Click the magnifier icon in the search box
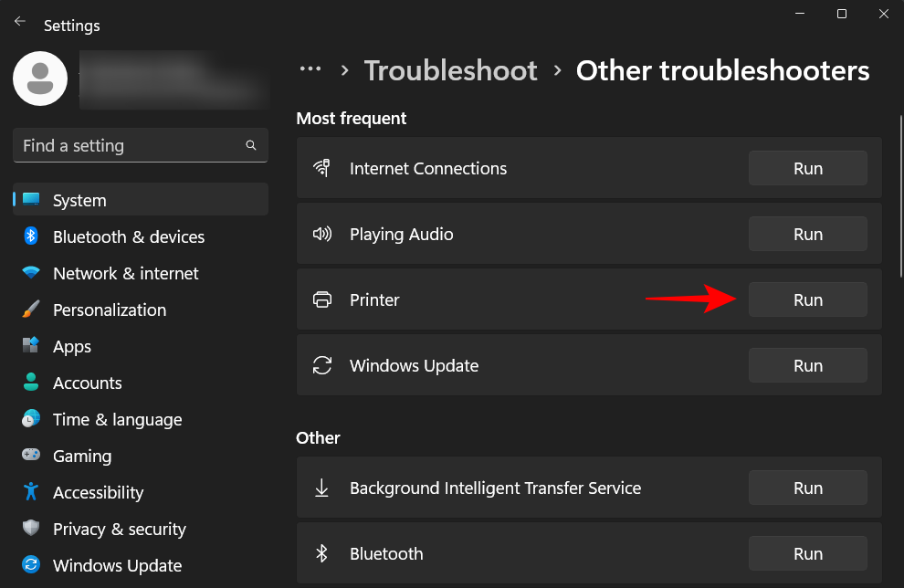Viewport: 904px width, 588px height. [x=251, y=145]
